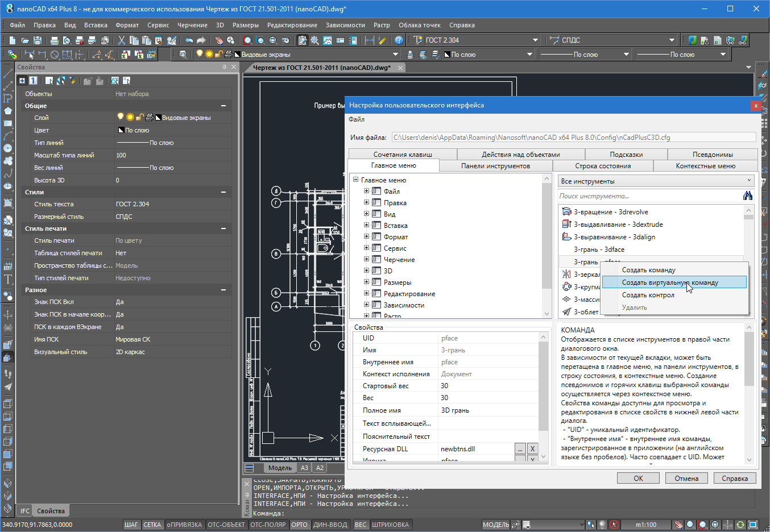Click the 3-вращение tool icon in list
The height and width of the screenshot is (532, 770).
(x=566, y=212)
